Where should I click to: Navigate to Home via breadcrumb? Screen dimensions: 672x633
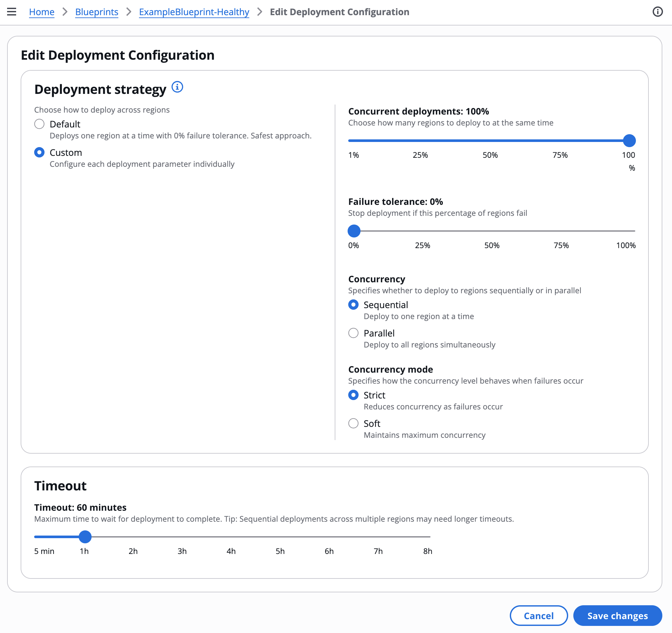point(42,12)
